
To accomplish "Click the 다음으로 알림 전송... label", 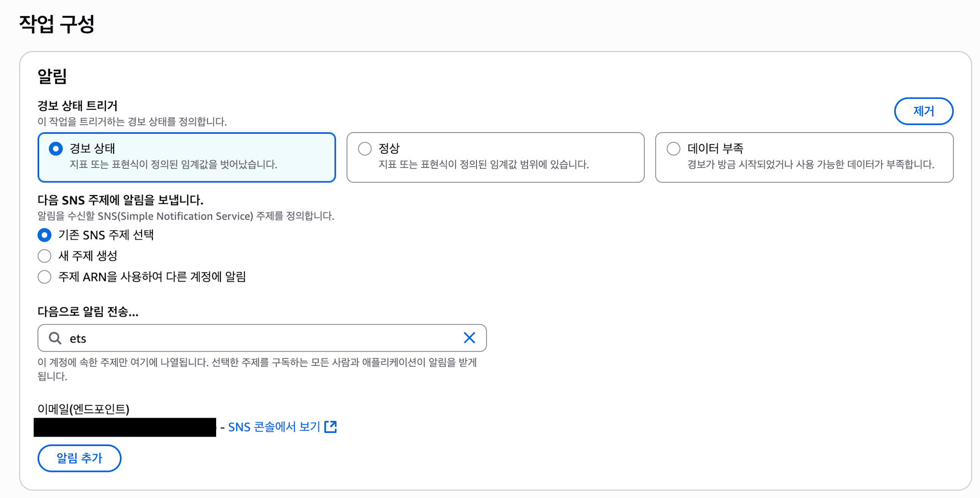I will pyautogui.click(x=88, y=312).
